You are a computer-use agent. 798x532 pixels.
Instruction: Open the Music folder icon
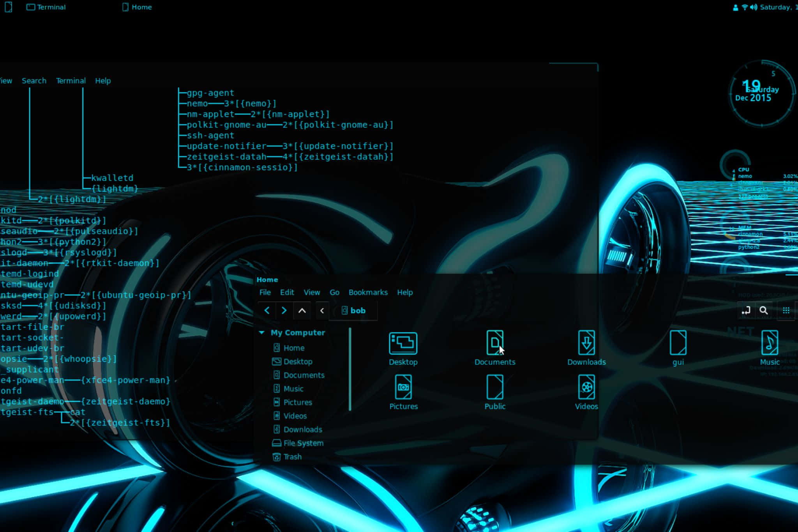click(x=770, y=343)
